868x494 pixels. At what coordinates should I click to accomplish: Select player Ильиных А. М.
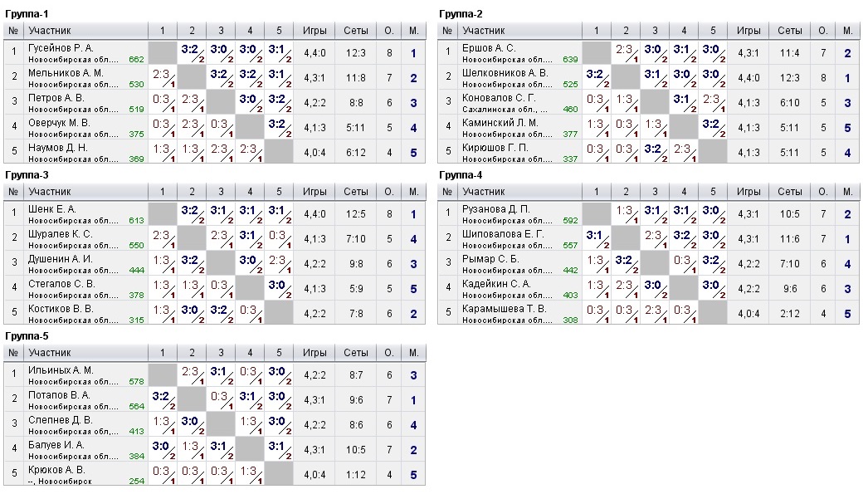(x=61, y=370)
